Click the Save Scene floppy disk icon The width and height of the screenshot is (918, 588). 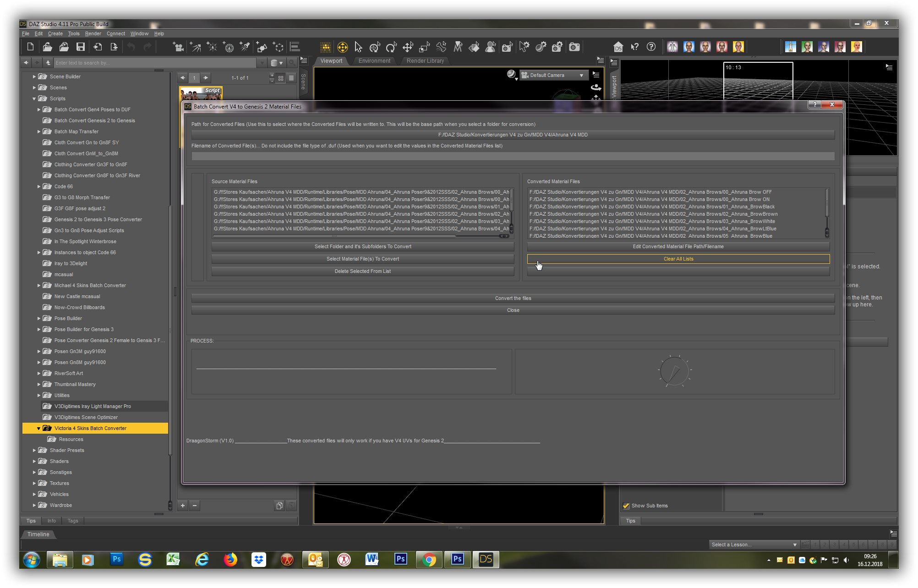pyautogui.click(x=81, y=47)
